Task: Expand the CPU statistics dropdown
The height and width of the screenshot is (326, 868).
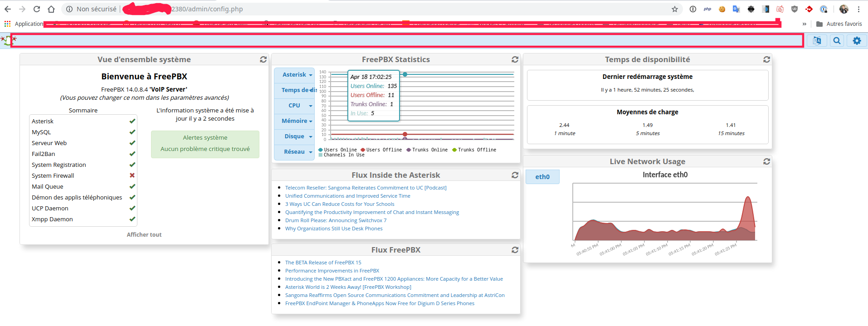Action: pyautogui.click(x=294, y=106)
